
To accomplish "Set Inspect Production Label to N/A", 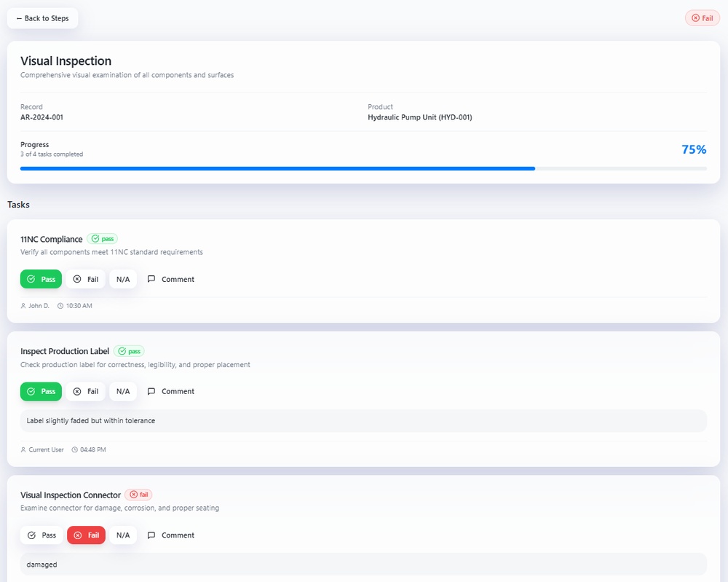I will (123, 392).
